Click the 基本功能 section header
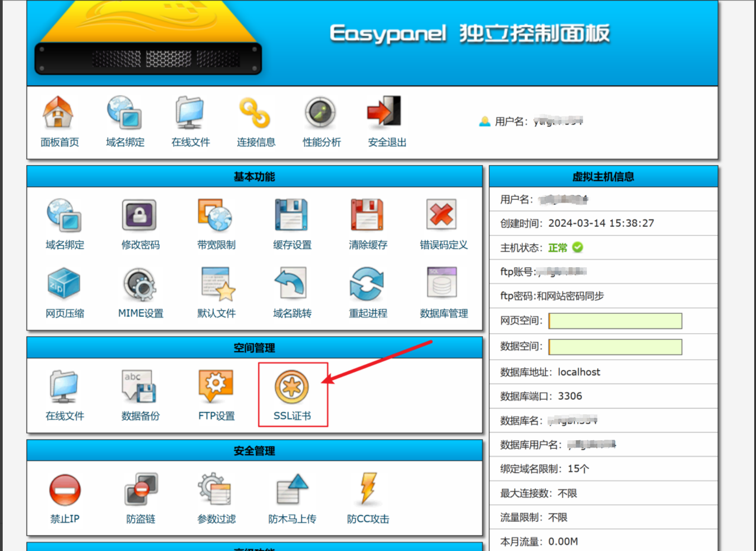The width and height of the screenshot is (756, 551). click(x=254, y=176)
